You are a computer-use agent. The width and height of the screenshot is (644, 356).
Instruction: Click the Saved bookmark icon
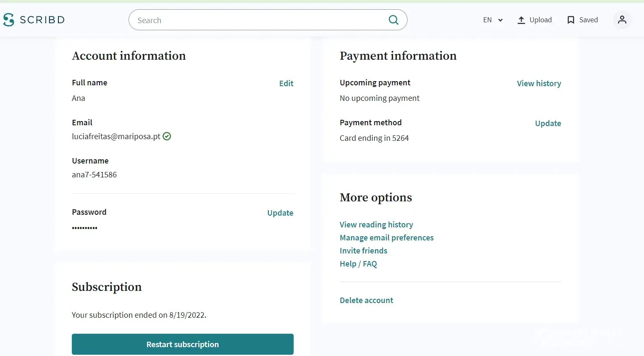click(x=570, y=20)
